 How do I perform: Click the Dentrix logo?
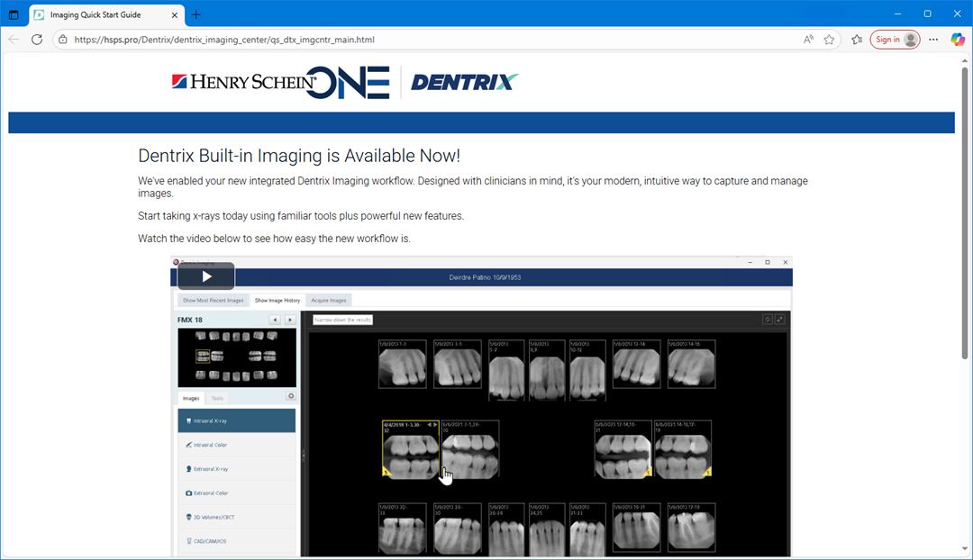click(x=464, y=82)
